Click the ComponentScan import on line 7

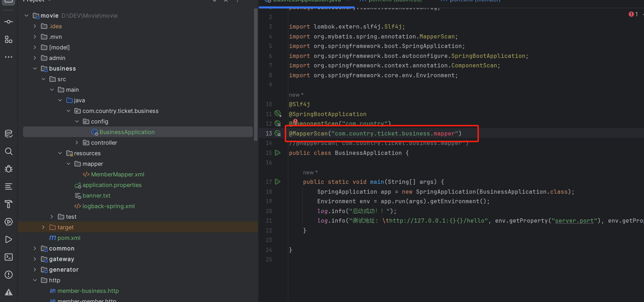395,65
